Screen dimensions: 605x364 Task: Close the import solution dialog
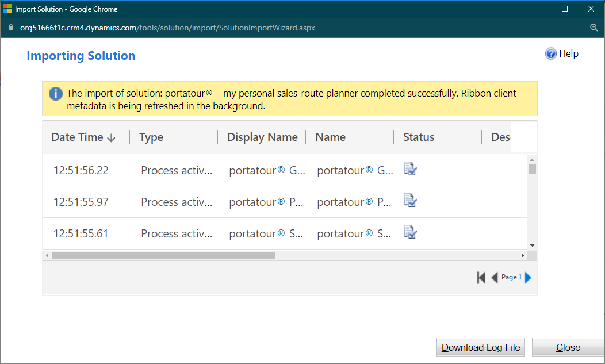coord(568,347)
